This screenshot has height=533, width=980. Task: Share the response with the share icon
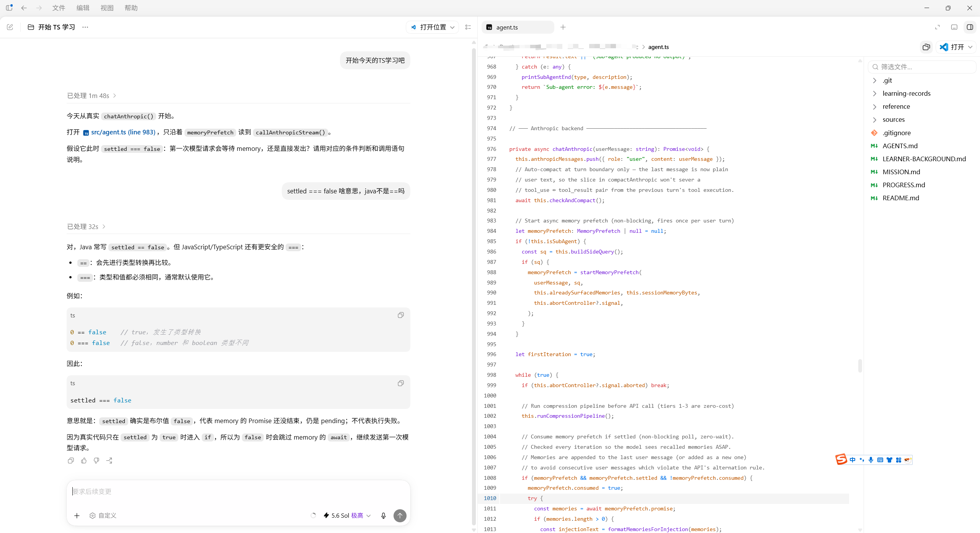tap(109, 461)
